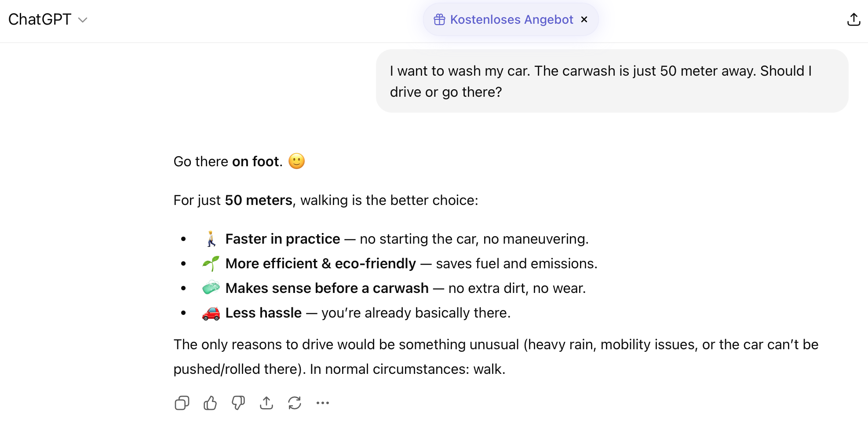This screenshot has height=424, width=868.
Task: Click the gift icon in the offer banner
Action: tap(439, 20)
